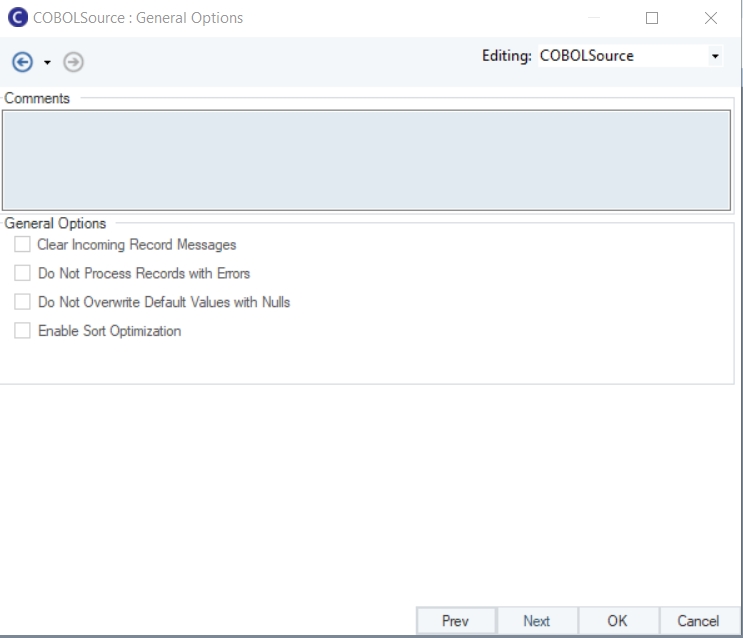The width and height of the screenshot is (743, 638).
Task: Confirm settings with the OK button
Action: coord(617,621)
